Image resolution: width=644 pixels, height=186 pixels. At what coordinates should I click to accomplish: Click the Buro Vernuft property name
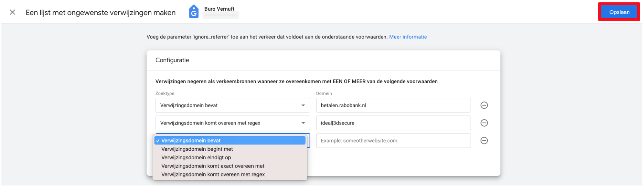tap(219, 9)
